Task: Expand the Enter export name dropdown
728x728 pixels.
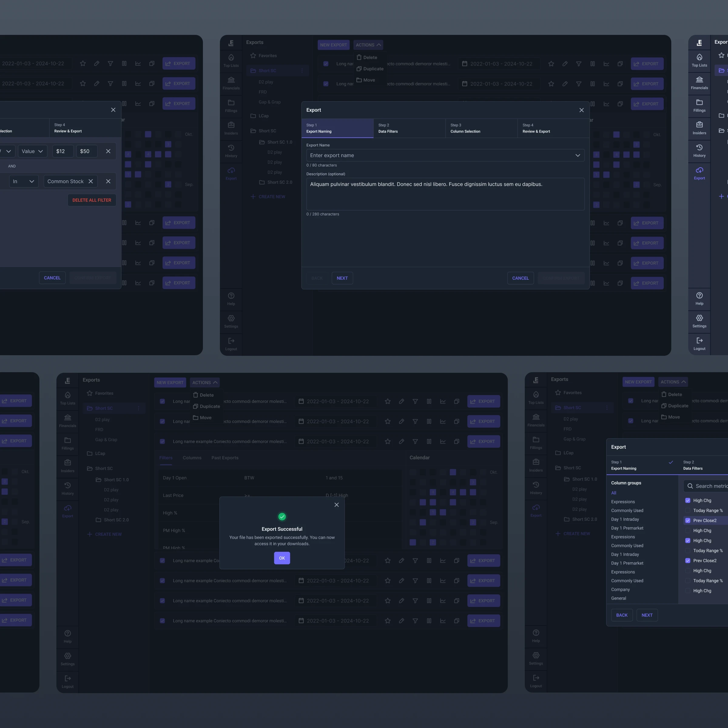Action: point(577,155)
